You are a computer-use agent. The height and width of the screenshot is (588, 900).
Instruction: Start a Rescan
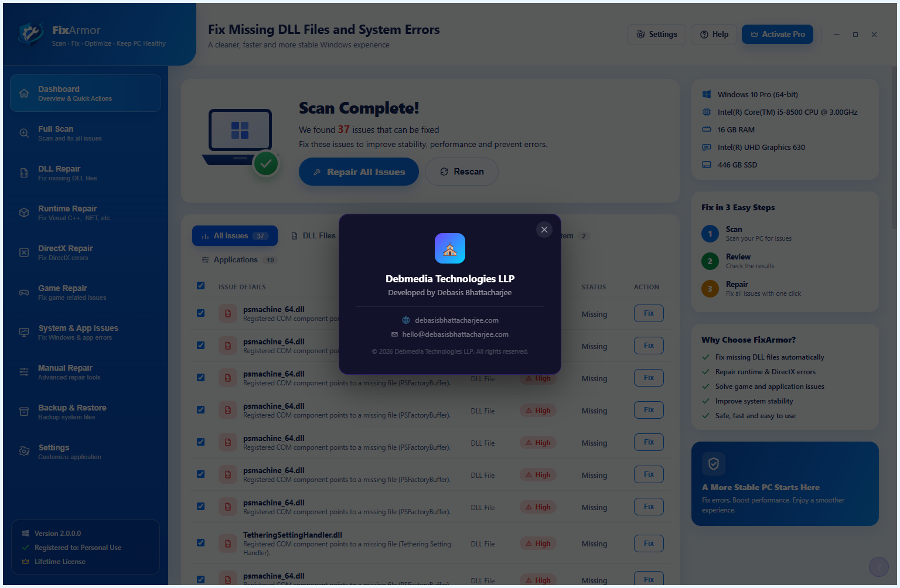coord(462,172)
